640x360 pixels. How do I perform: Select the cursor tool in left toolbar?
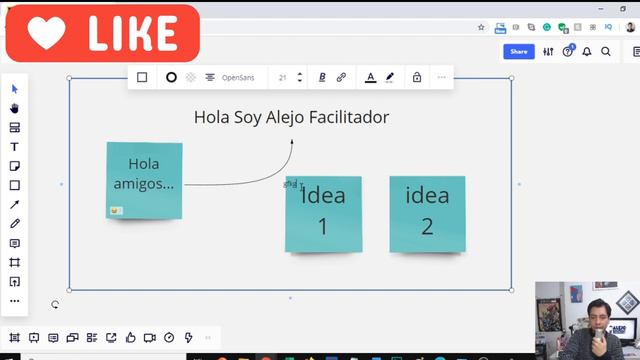pyautogui.click(x=15, y=89)
